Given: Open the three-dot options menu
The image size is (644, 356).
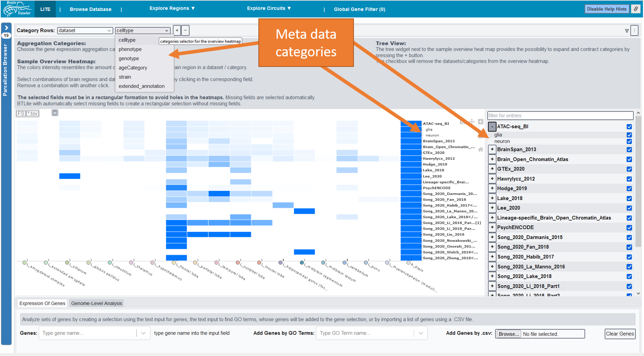Looking at the screenshot, I should pyautogui.click(x=635, y=30).
